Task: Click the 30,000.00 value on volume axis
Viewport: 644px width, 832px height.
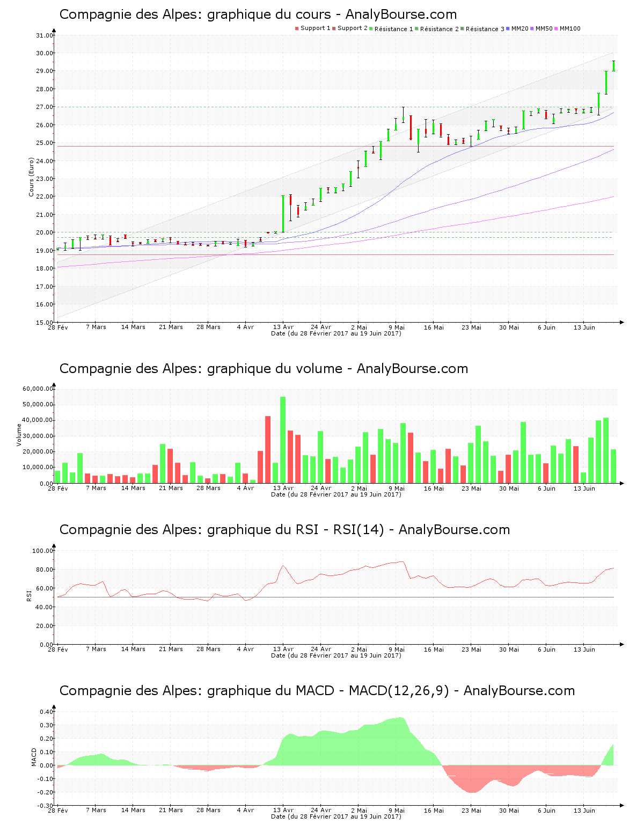Action: tap(38, 436)
